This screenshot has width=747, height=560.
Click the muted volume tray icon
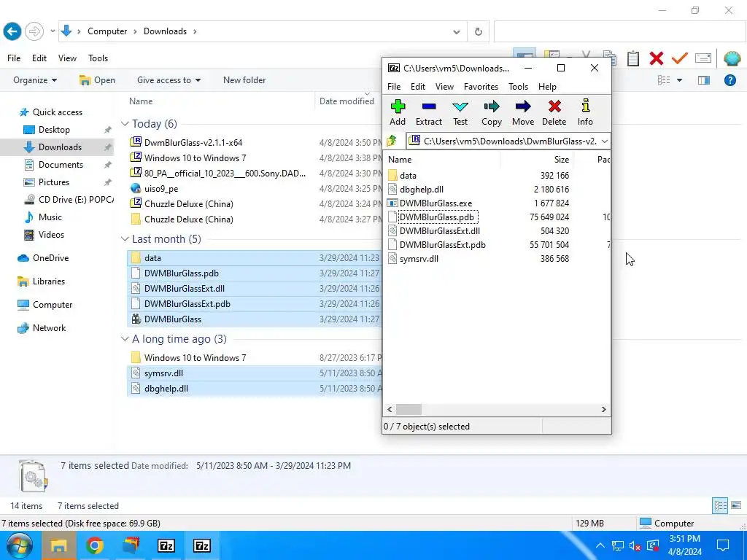635,545
